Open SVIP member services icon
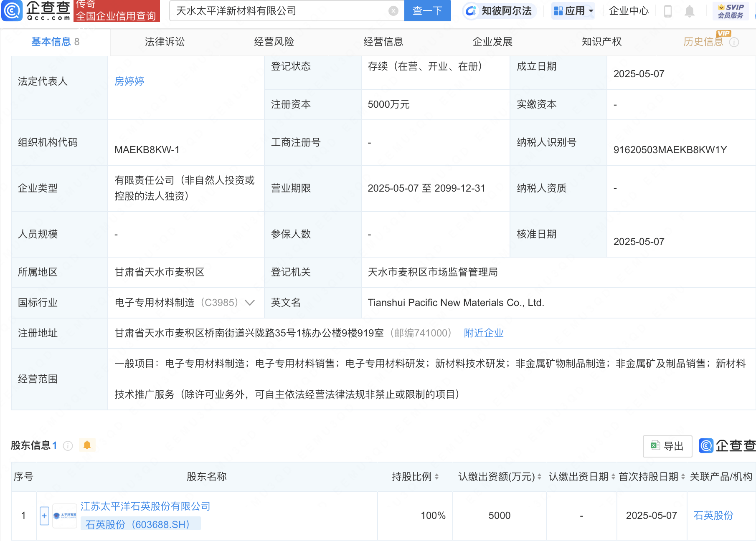 (x=731, y=11)
